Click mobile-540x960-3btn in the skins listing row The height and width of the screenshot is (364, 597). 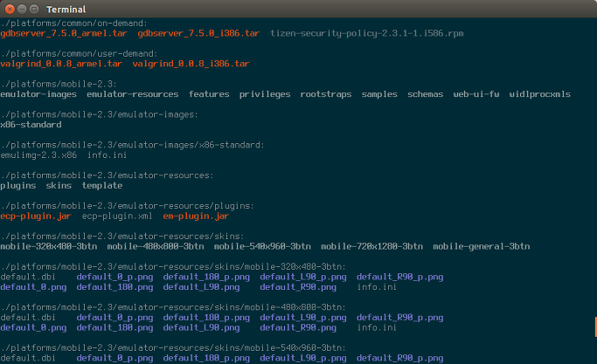262,246
